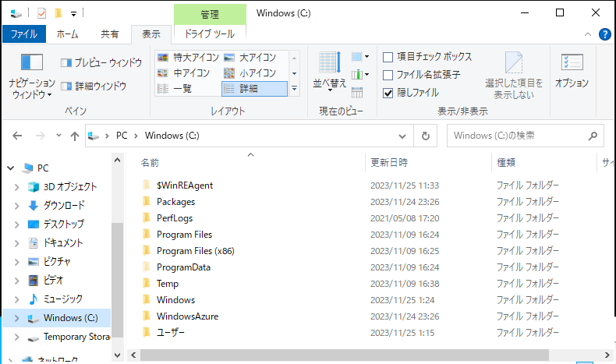Open Customize Quick Access Toolbar dropdown

point(73,14)
